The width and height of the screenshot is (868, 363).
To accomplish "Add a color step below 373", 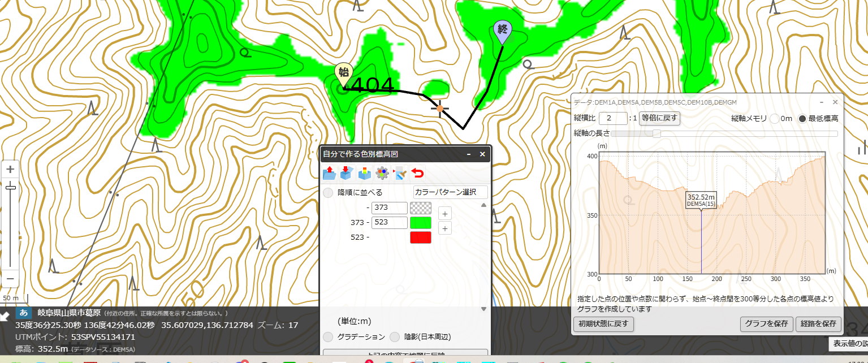I will point(445,214).
